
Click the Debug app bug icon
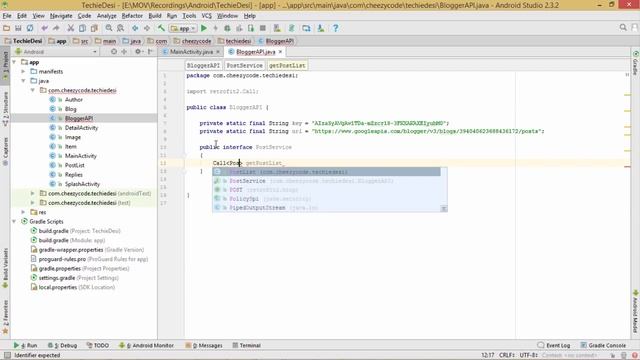point(227,28)
